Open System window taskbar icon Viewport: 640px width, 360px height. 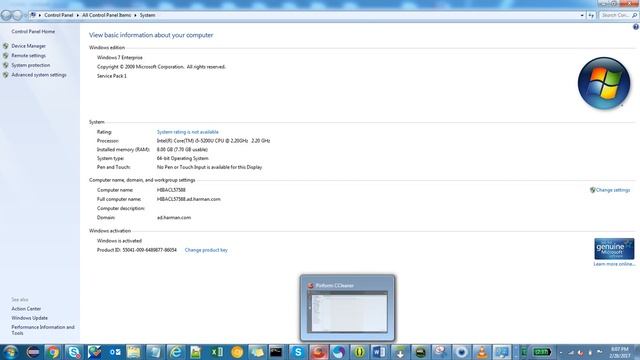pyautogui.click(x=502, y=352)
